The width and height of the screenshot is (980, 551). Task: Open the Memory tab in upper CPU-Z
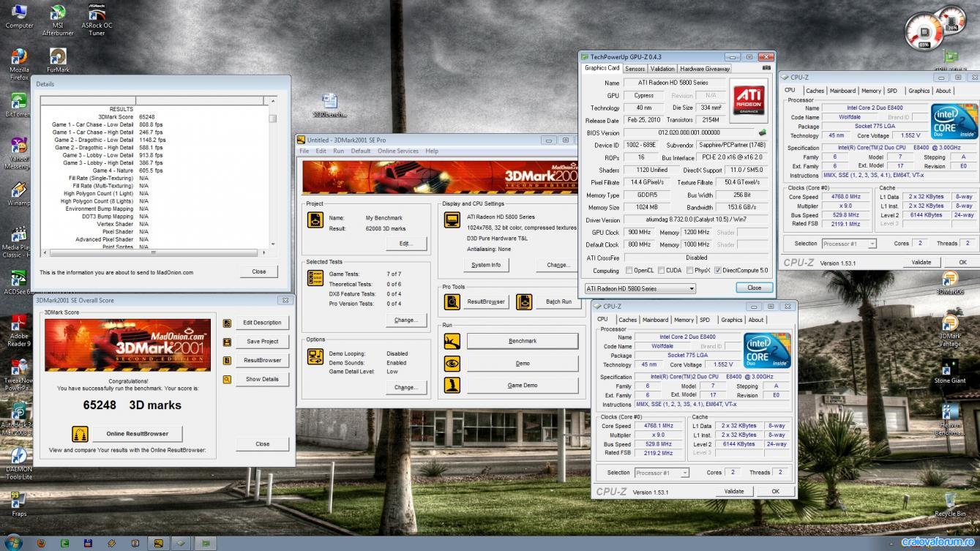pyautogui.click(x=871, y=91)
